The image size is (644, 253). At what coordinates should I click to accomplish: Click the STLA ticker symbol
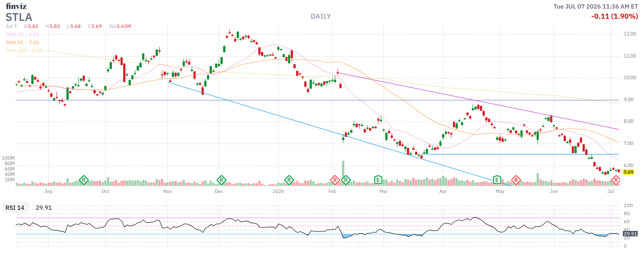19,17
